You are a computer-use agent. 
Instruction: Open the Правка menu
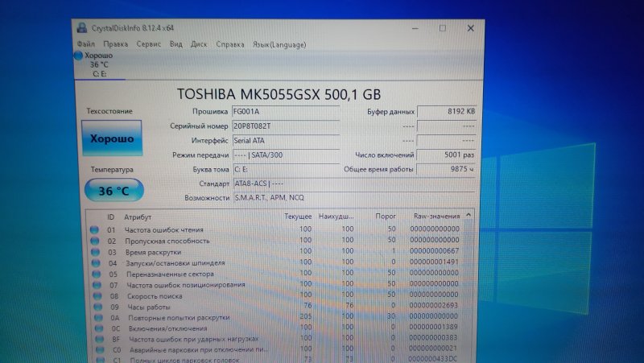(115, 44)
